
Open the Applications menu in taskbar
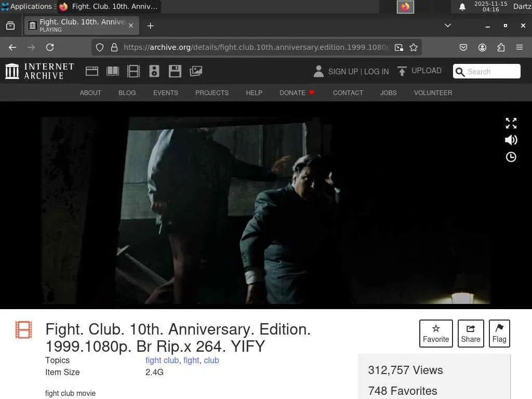coord(28,6)
